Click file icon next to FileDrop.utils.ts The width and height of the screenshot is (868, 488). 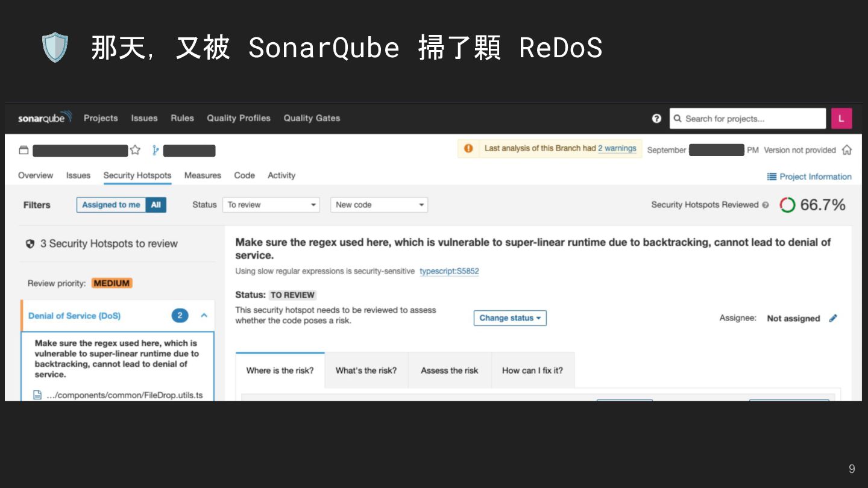pyautogui.click(x=37, y=395)
